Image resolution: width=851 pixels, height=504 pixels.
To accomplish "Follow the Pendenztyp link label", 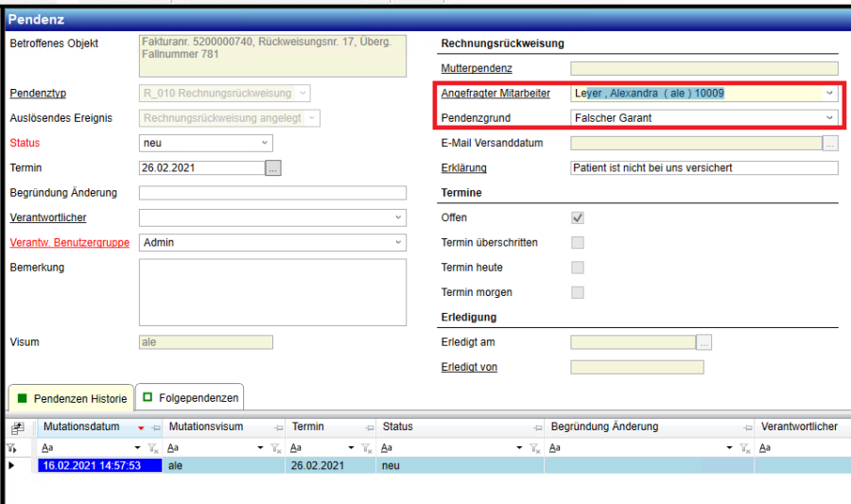I will coord(38,94).
